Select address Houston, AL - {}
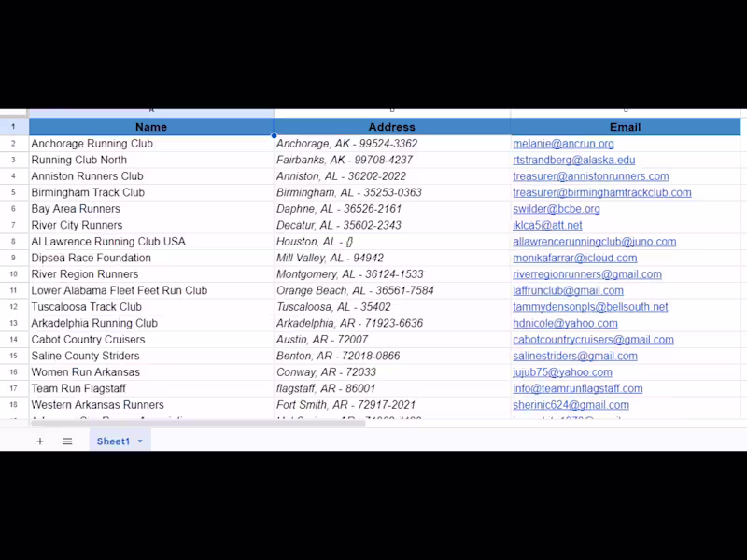This screenshot has height=560, width=747. click(391, 242)
